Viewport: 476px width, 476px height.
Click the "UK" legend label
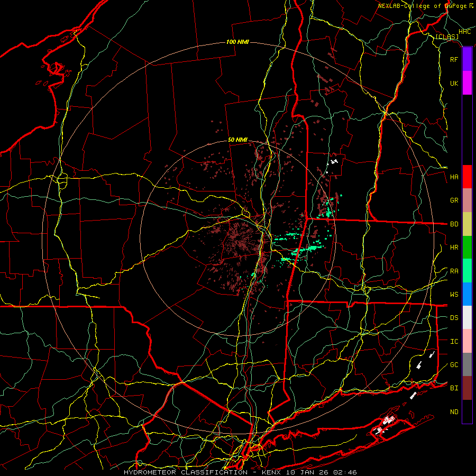454,83
